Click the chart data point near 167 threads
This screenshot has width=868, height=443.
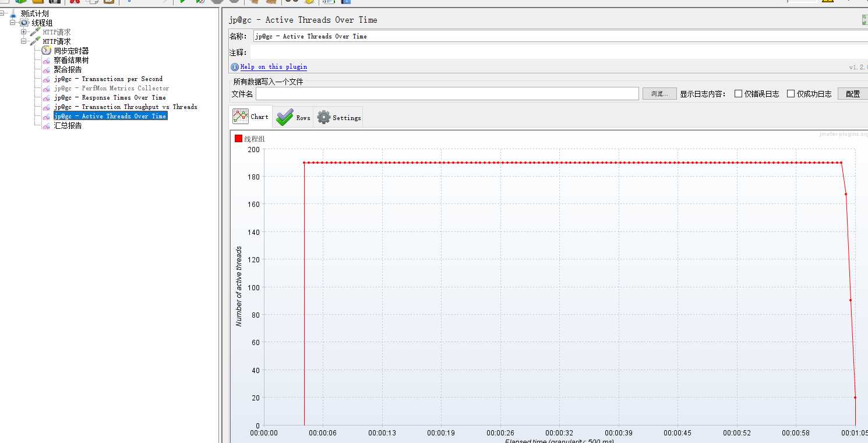pos(846,194)
